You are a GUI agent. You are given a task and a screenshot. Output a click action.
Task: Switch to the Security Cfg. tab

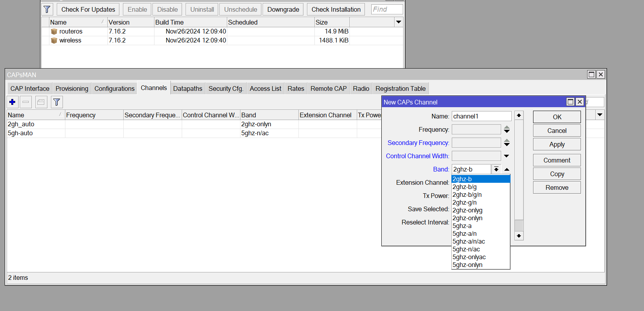(226, 88)
